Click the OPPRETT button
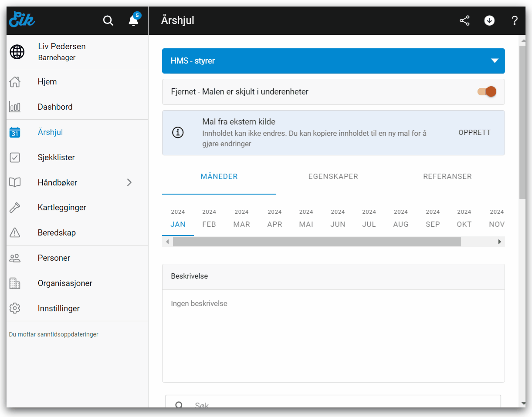Viewport: 532px width, 417px height. tap(474, 133)
